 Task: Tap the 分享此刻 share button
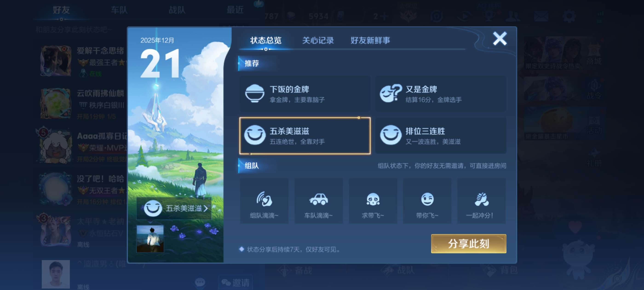(x=469, y=244)
